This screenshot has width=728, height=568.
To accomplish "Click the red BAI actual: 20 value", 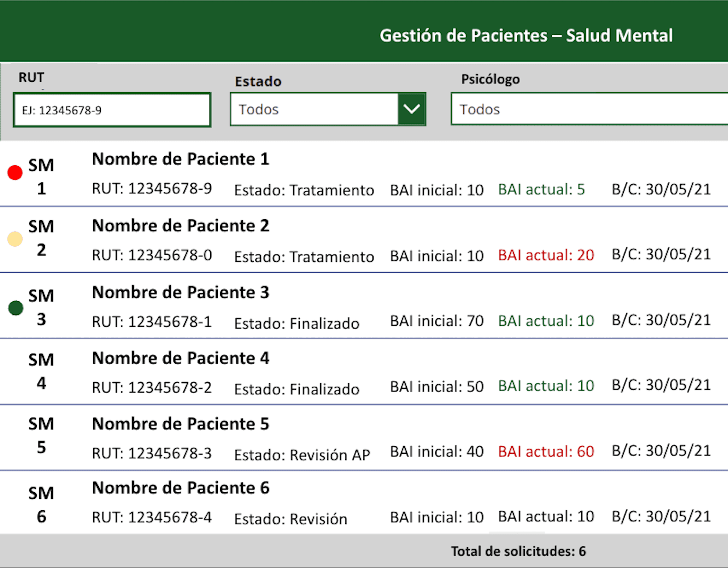I will coord(546,255).
